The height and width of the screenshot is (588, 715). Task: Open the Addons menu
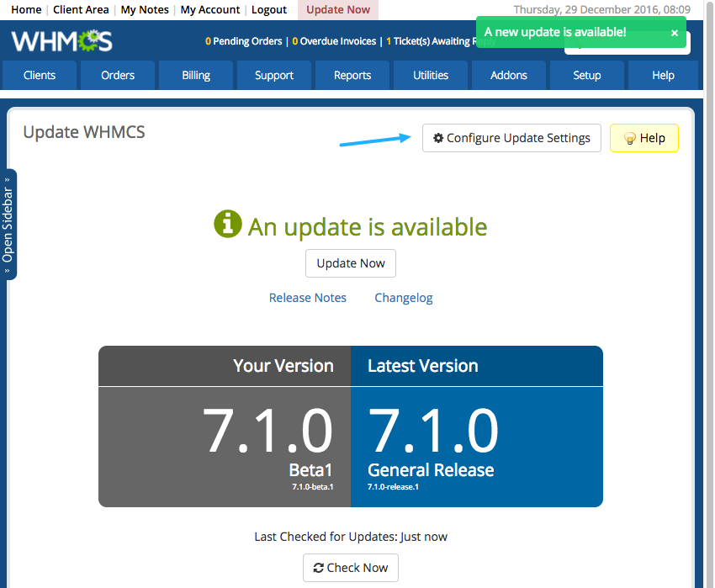[x=509, y=75]
